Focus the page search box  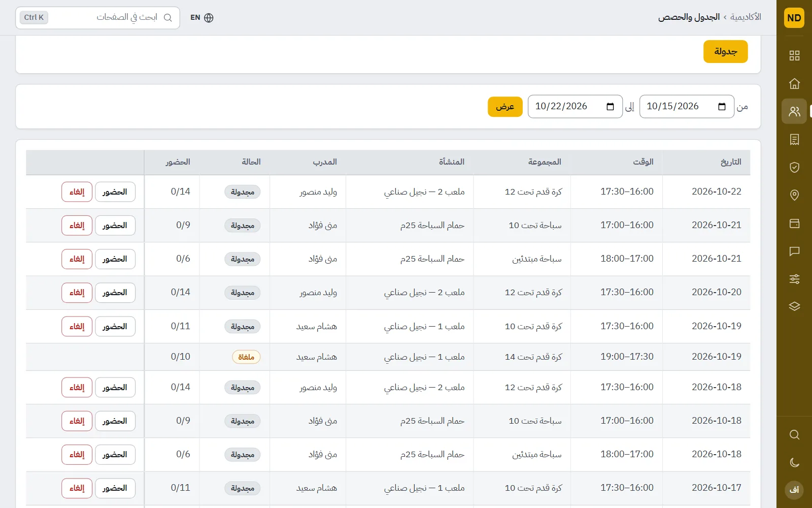pyautogui.click(x=97, y=18)
